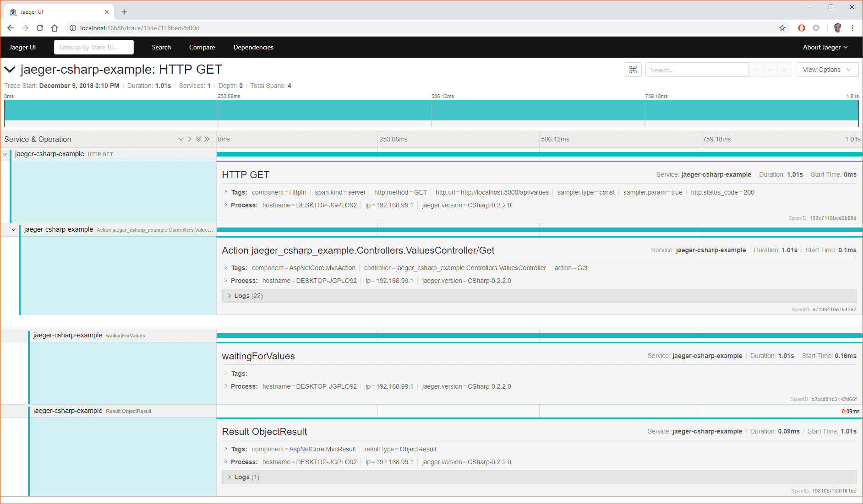
Task: Open the About Jaeger menu
Action: point(825,47)
